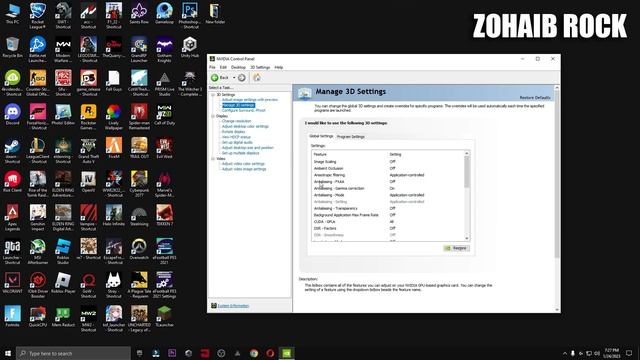640x360 pixels.
Task: Open Fortnite desktop icon
Action: coord(12,317)
